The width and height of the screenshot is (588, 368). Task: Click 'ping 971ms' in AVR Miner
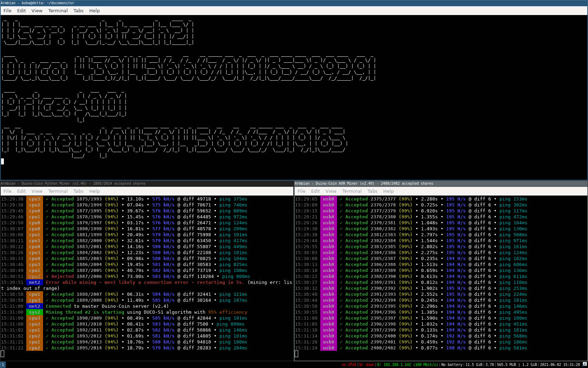pyautogui.click(x=513, y=241)
